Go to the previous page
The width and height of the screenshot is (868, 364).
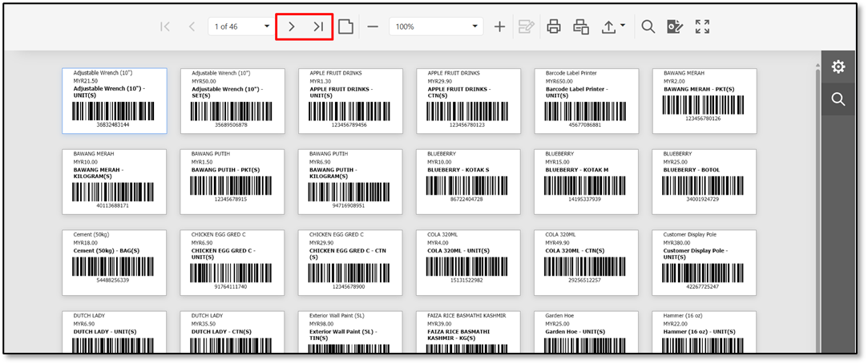(192, 26)
